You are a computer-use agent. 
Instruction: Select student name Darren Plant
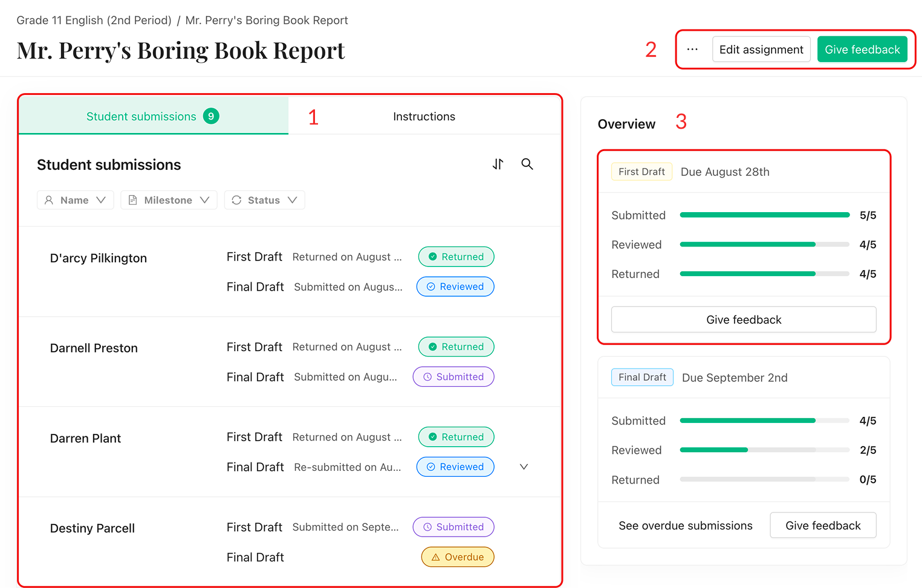(x=85, y=438)
